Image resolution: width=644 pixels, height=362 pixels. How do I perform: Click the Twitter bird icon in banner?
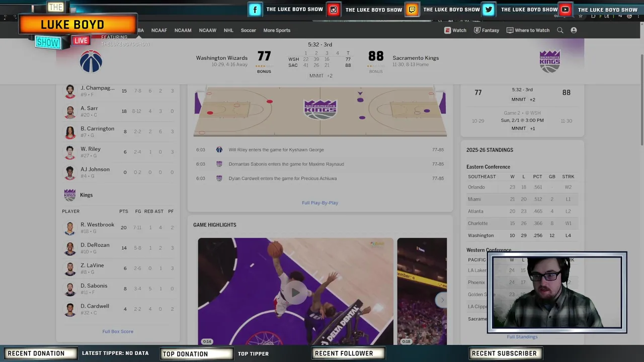489,10
